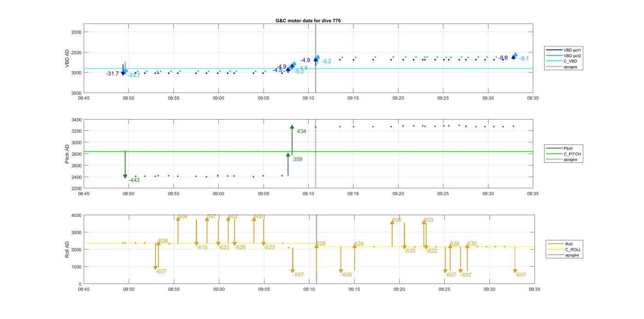This screenshot has height=319, width=644.
Task: Click the '-622' roll move label
Action: 431,251
